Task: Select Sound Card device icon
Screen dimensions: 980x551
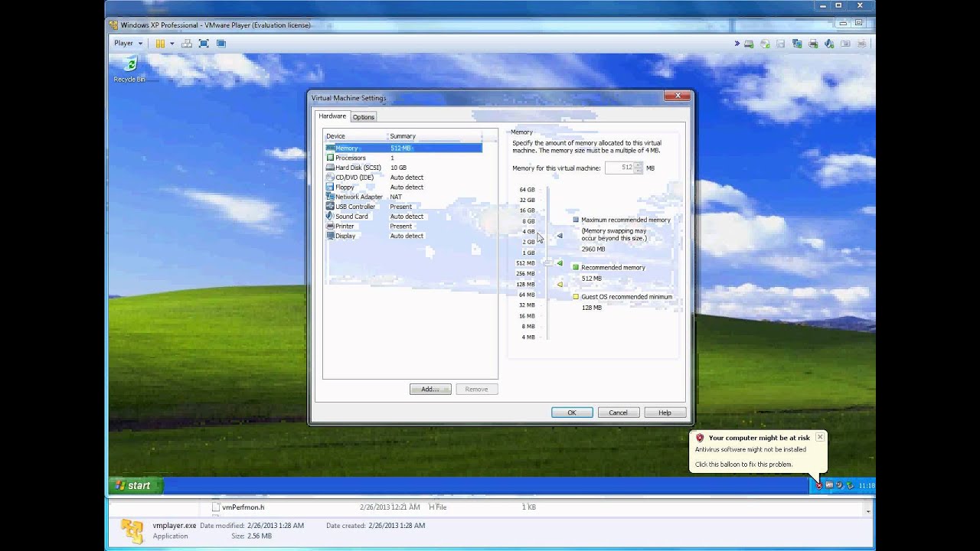Action: 330,217
